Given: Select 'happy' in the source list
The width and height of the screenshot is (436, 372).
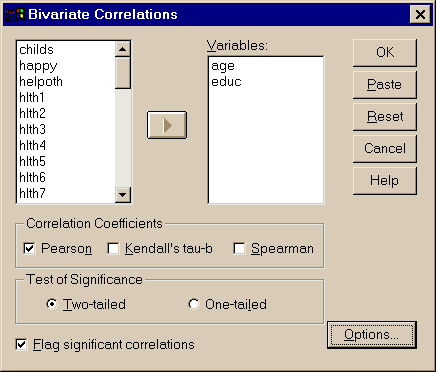Looking at the screenshot, I should (x=38, y=66).
